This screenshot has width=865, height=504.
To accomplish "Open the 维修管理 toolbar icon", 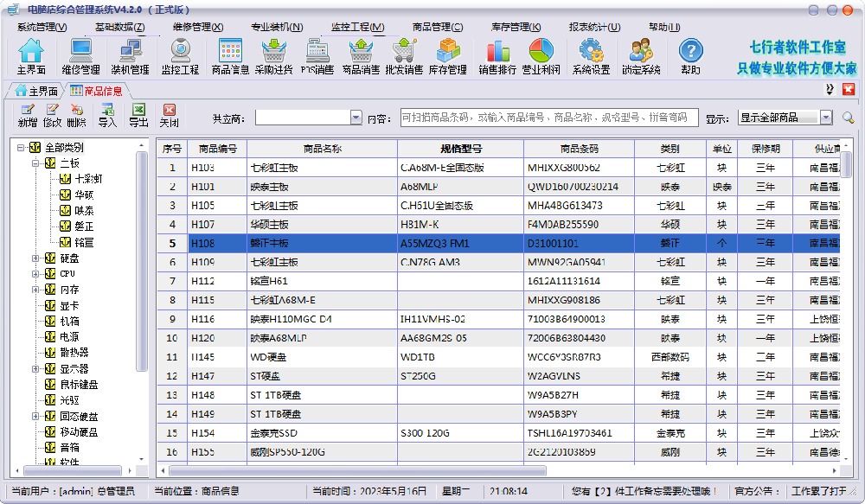I will tap(80, 56).
